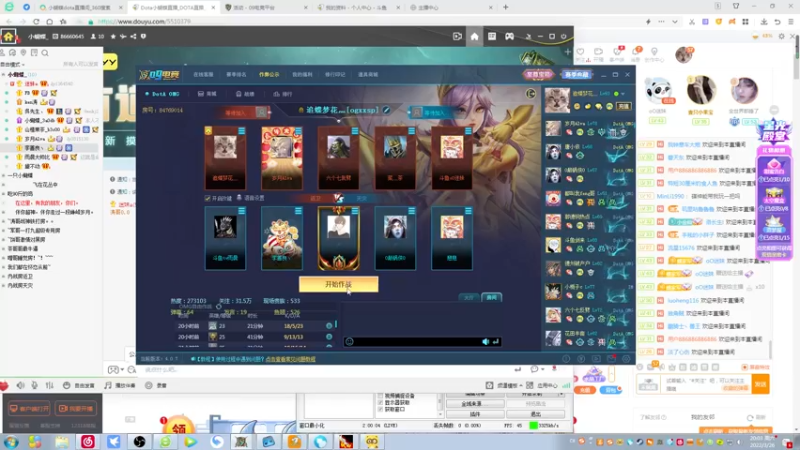Select the gold-framed player card in the blue team
800x450 pixels.
[x=338, y=238]
